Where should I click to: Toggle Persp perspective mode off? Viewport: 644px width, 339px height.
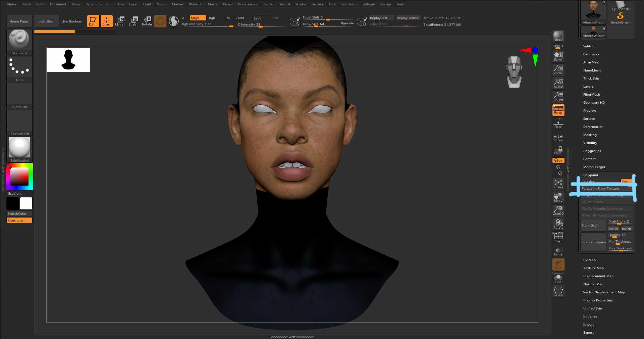558,110
